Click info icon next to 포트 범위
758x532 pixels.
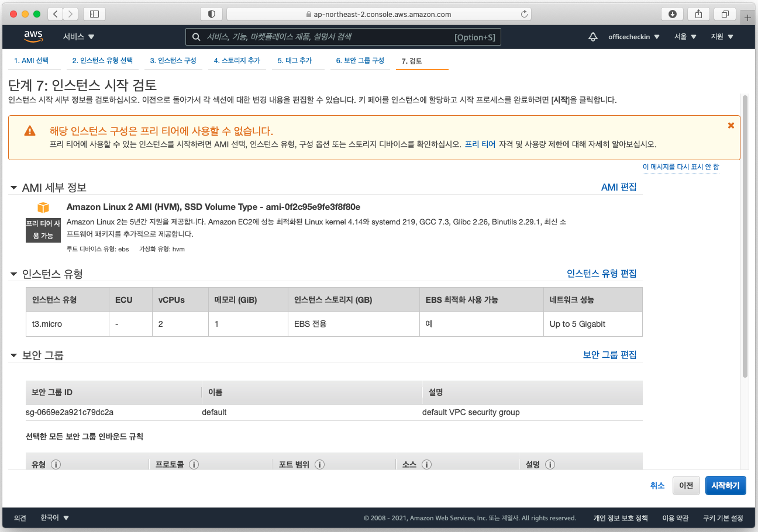pos(319,465)
